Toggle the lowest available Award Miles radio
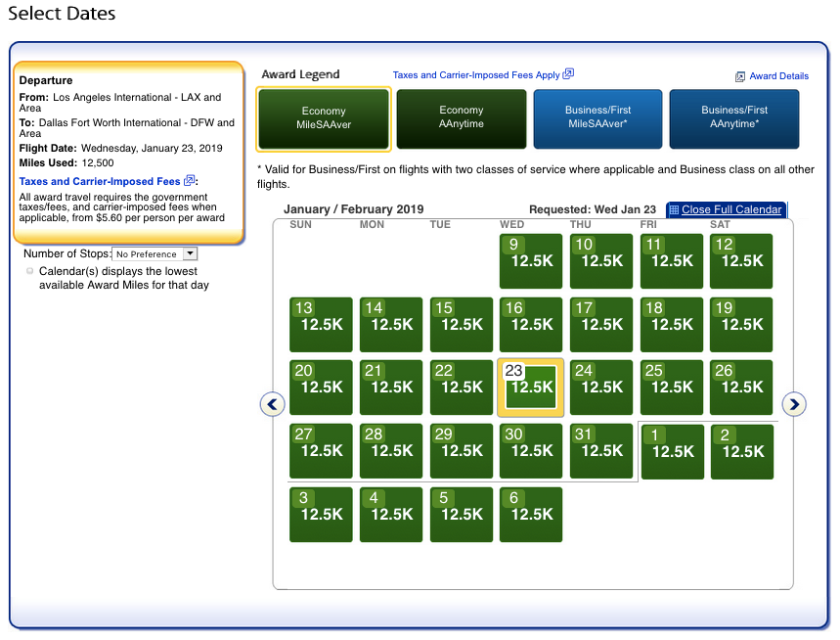Screen dimensions: 840x640 coord(30,271)
